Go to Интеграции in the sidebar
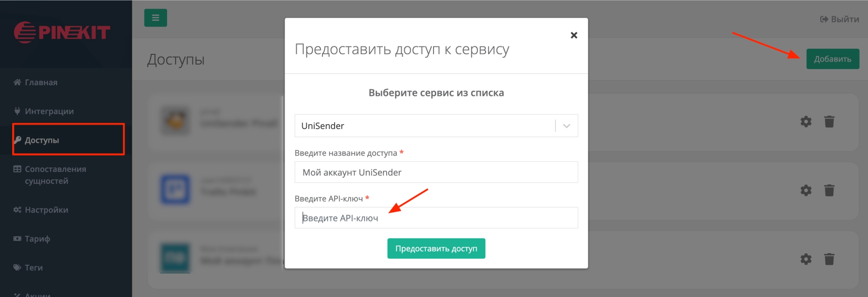The width and height of the screenshot is (868, 297). click(49, 112)
